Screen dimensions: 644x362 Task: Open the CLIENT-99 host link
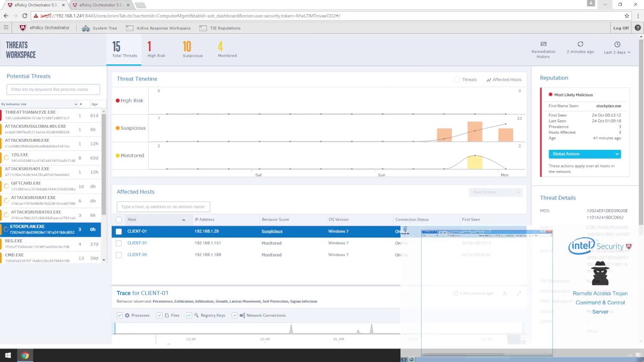[137, 255]
